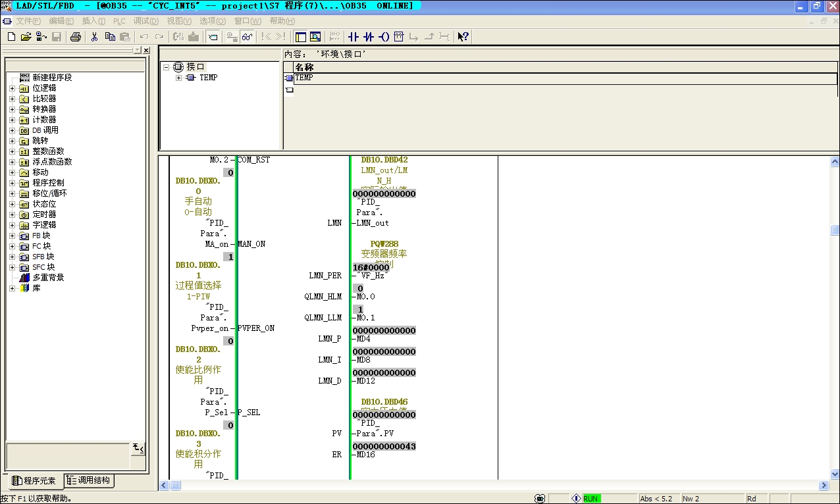Expand the TEMP interface node
Image resolution: width=840 pixels, height=504 pixels.
point(178,78)
